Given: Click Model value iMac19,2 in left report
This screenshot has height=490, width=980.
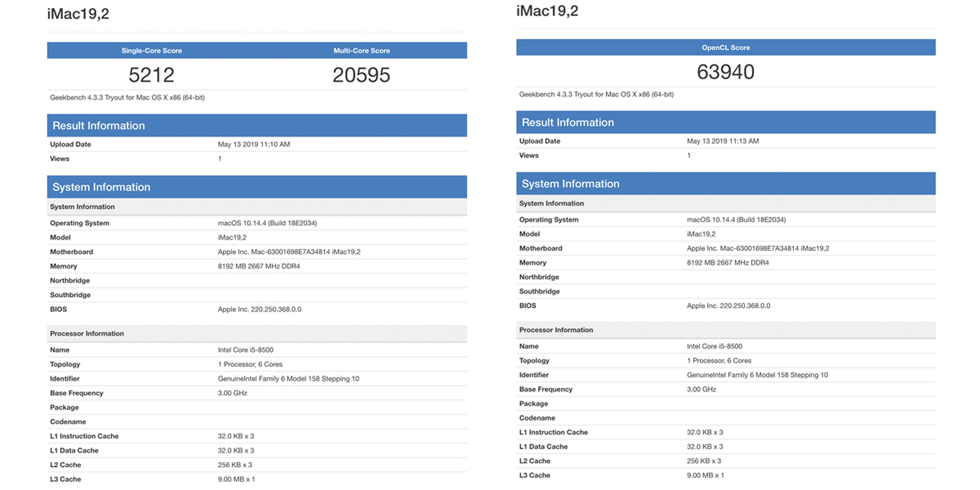Looking at the screenshot, I should tap(232, 237).
